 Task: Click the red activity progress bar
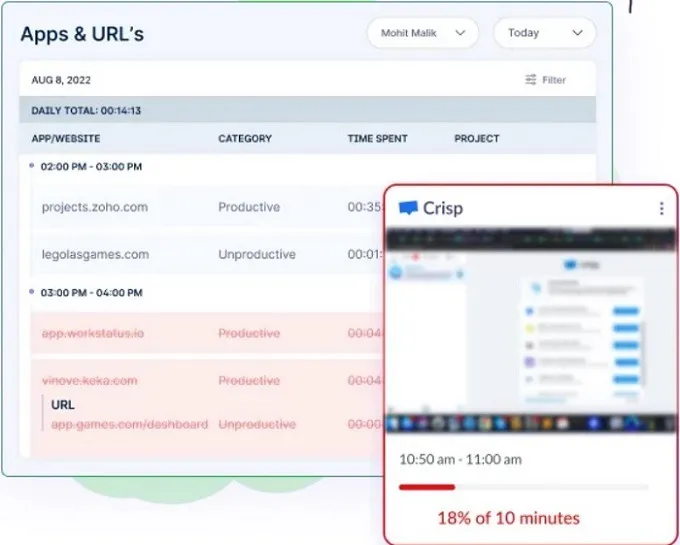(427, 487)
